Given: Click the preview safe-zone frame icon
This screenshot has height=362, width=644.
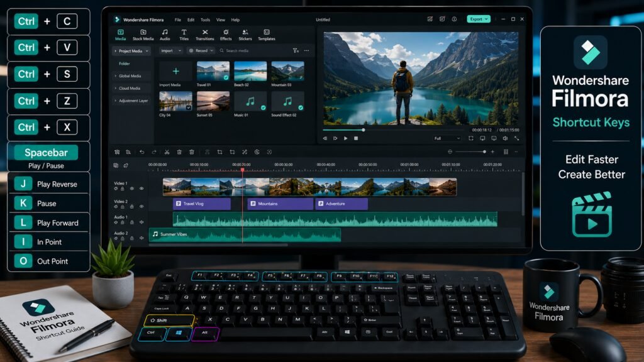Looking at the screenshot, I should 470,138.
